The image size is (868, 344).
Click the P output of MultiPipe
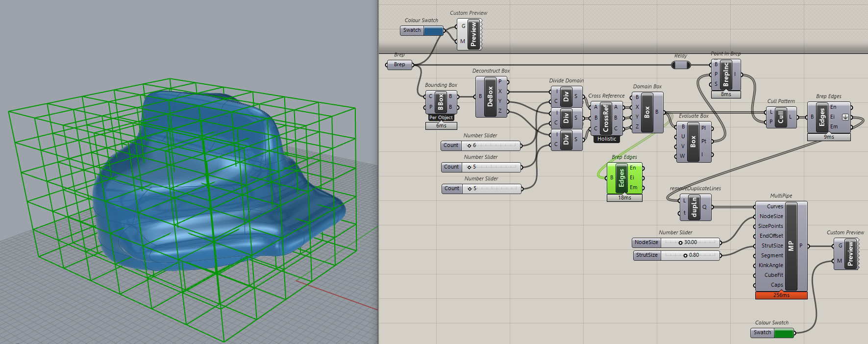(801, 246)
